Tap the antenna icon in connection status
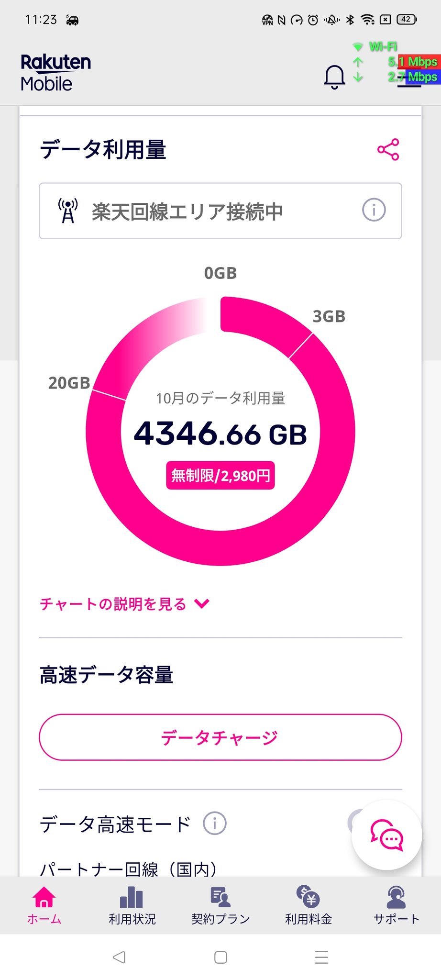This screenshot has height=980, width=441. pyautogui.click(x=68, y=211)
